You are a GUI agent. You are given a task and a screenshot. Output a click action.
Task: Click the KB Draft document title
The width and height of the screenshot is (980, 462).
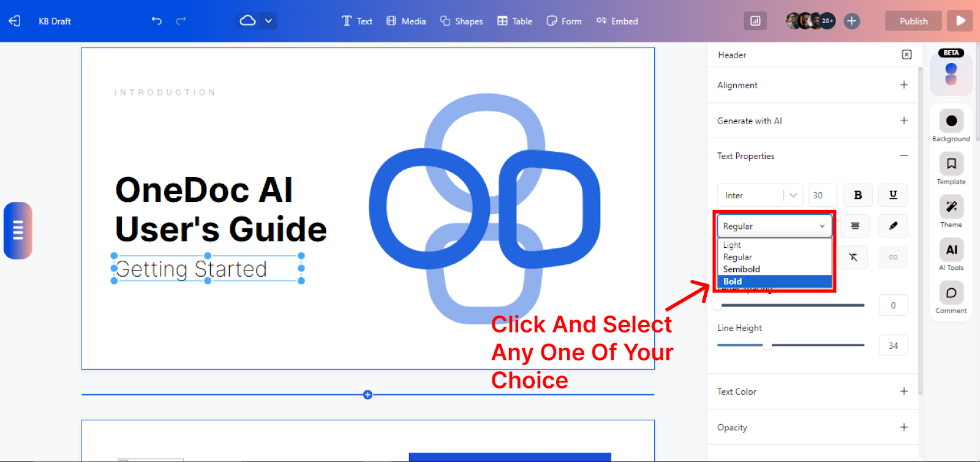tap(55, 21)
